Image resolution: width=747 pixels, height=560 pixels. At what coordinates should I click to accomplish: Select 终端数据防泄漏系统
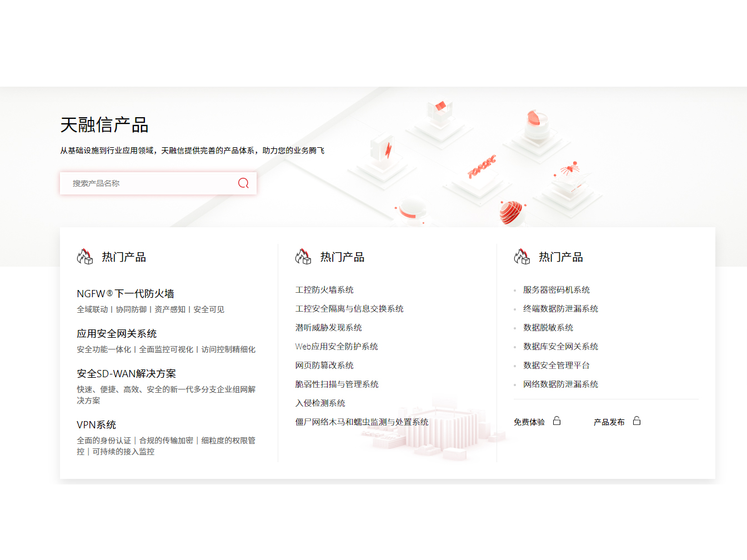(560, 309)
